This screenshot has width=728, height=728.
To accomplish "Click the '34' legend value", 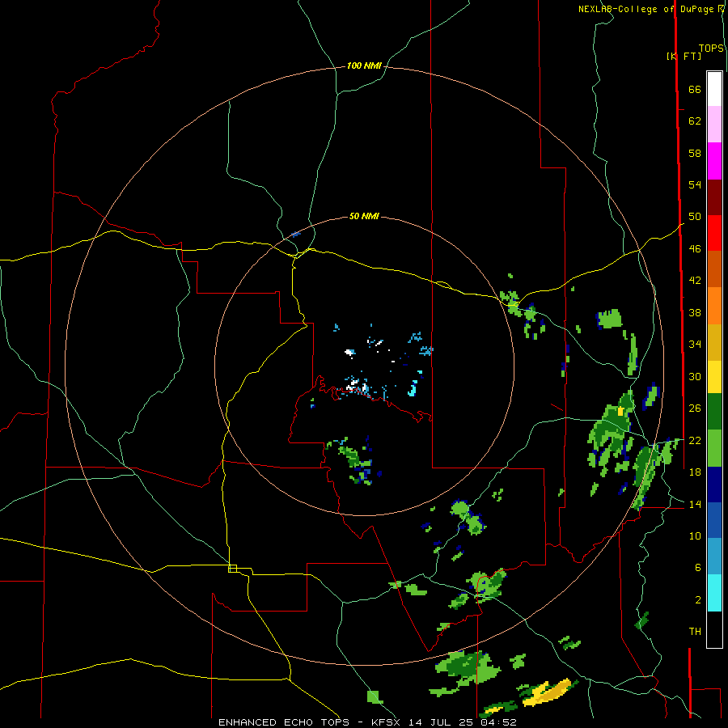I will point(695,344).
